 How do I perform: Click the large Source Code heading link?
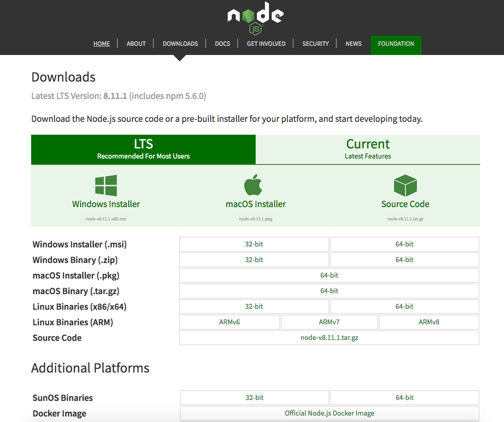pyautogui.click(x=405, y=204)
